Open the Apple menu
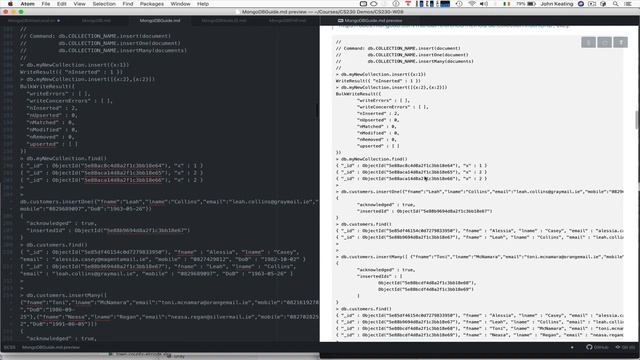 (x=11, y=4)
